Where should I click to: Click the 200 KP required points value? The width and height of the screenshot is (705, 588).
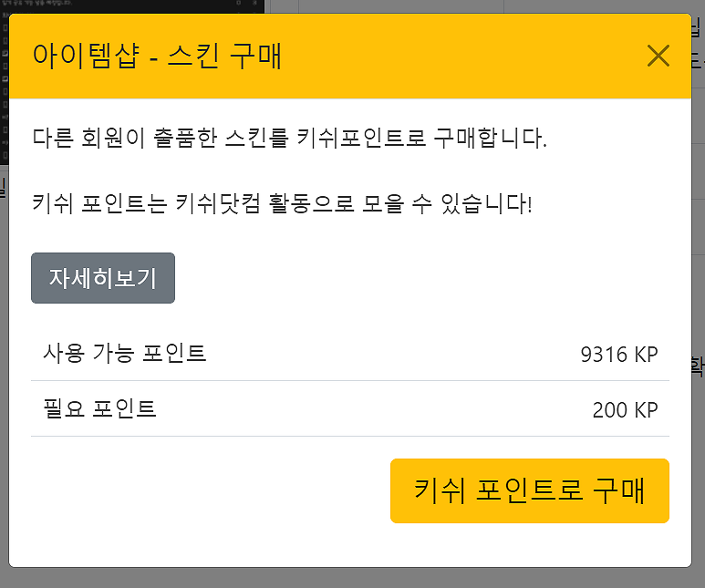(x=625, y=410)
